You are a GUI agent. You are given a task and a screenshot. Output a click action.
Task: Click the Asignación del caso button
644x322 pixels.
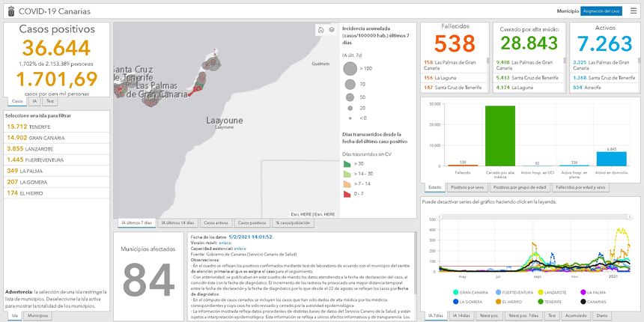coord(601,11)
